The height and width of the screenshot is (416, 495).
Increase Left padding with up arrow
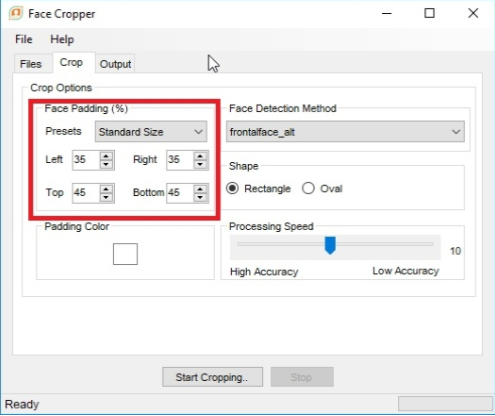coord(106,156)
